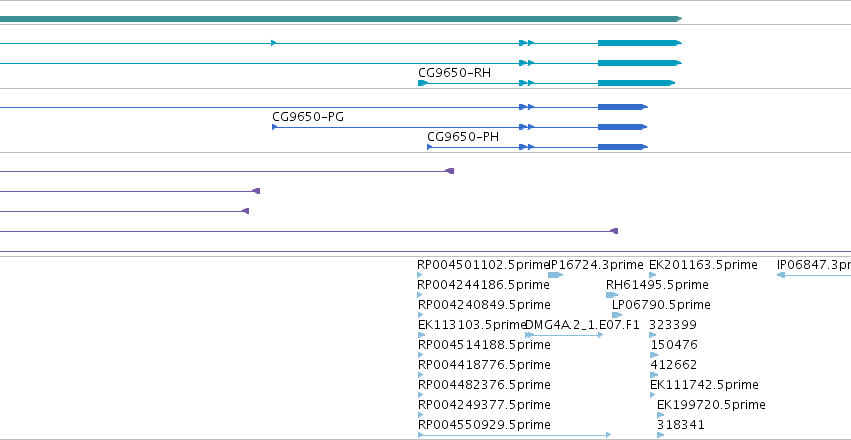Select the CG9650-PG protein label
This screenshot has height=440, width=851.
click(x=308, y=117)
